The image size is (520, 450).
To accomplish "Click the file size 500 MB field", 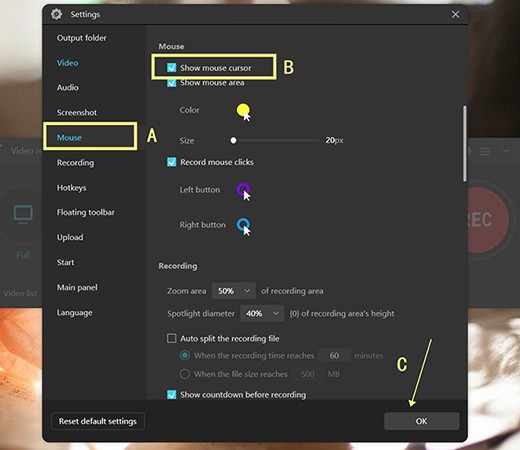I will click(x=307, y=374).
